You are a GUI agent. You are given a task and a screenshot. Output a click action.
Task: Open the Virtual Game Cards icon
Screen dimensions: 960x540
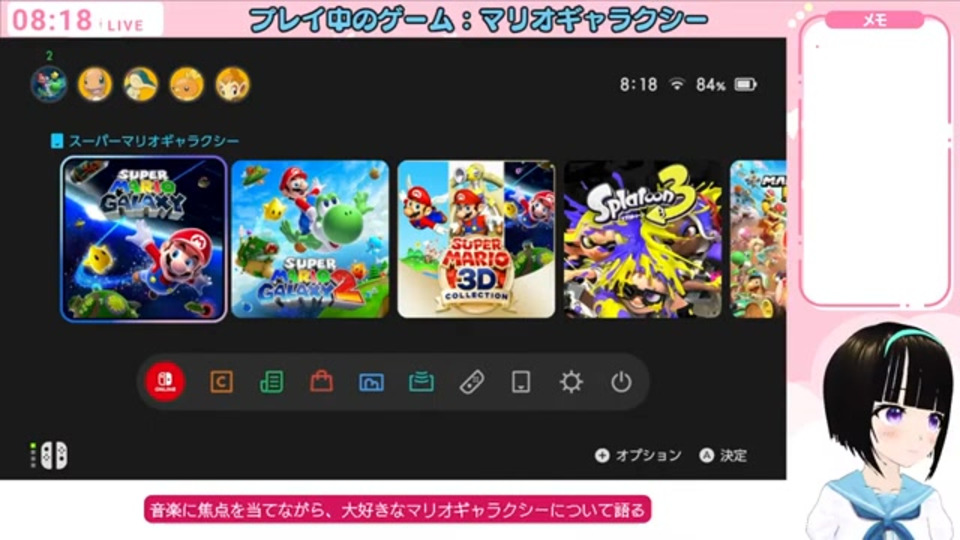(521, 382)
